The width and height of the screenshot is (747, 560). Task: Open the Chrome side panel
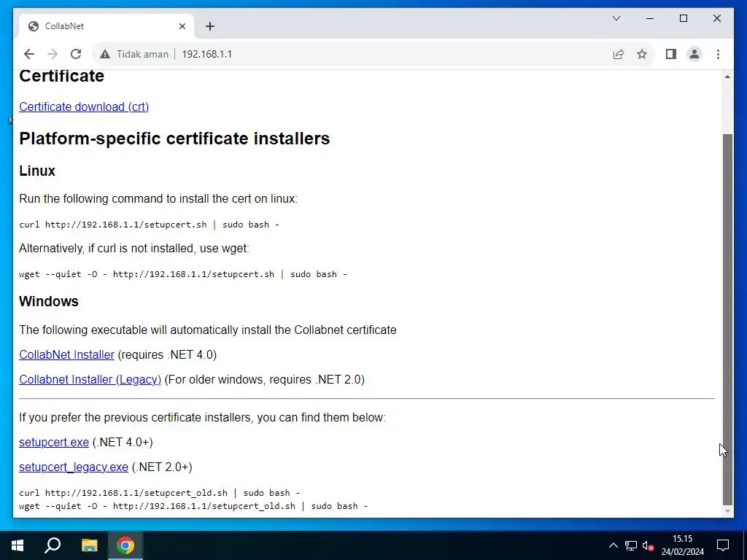pos(671,54)
